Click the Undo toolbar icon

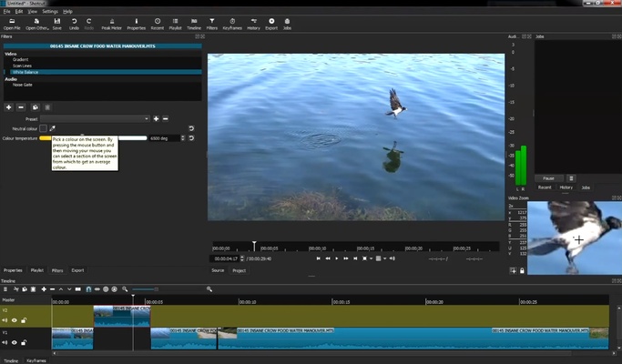[x=74, y=24]
